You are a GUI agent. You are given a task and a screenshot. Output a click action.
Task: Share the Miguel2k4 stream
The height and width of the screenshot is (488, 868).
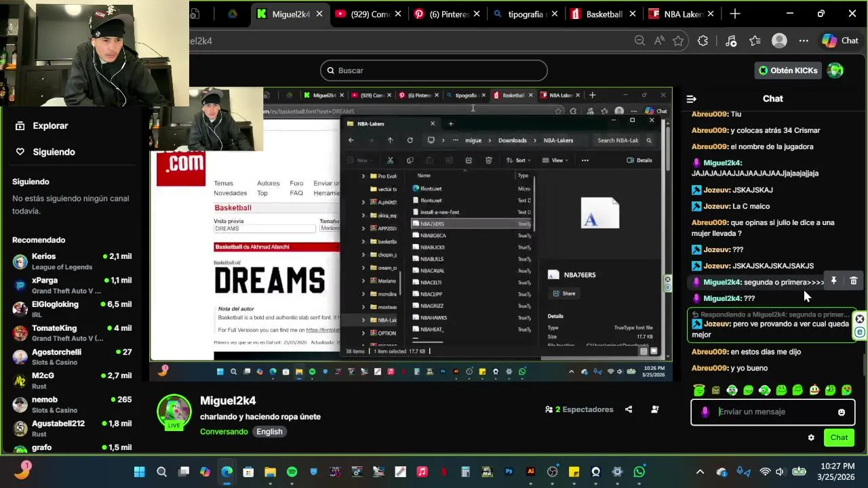(x=629, y=409)
